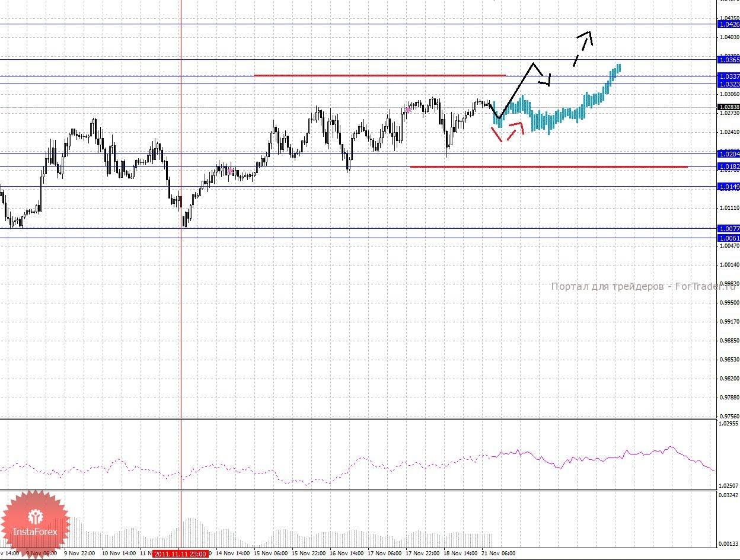Viewport: 740px width, 560px height.
Task: Click the 0.97880 price axis value
Action: [729, 398]
